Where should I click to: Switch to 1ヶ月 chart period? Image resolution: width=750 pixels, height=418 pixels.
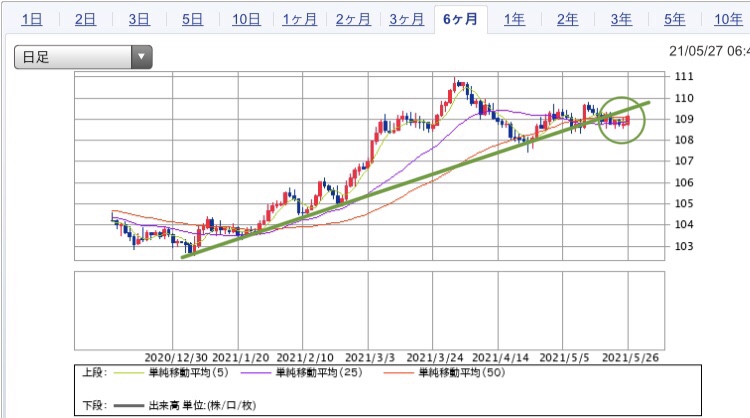tap(299, 20)
